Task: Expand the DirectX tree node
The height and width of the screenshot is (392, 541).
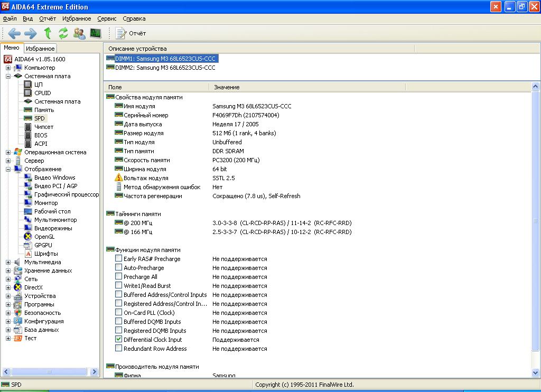Action: 8,287
